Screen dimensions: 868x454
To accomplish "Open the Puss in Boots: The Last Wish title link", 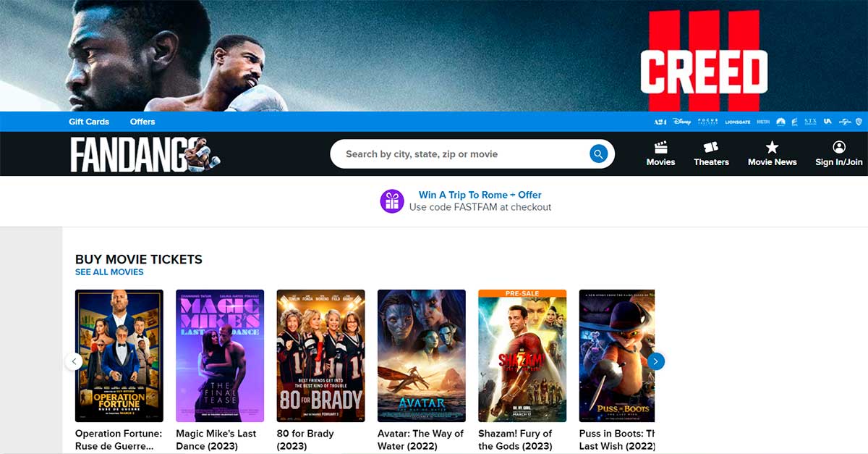I will tap(617, 440).
